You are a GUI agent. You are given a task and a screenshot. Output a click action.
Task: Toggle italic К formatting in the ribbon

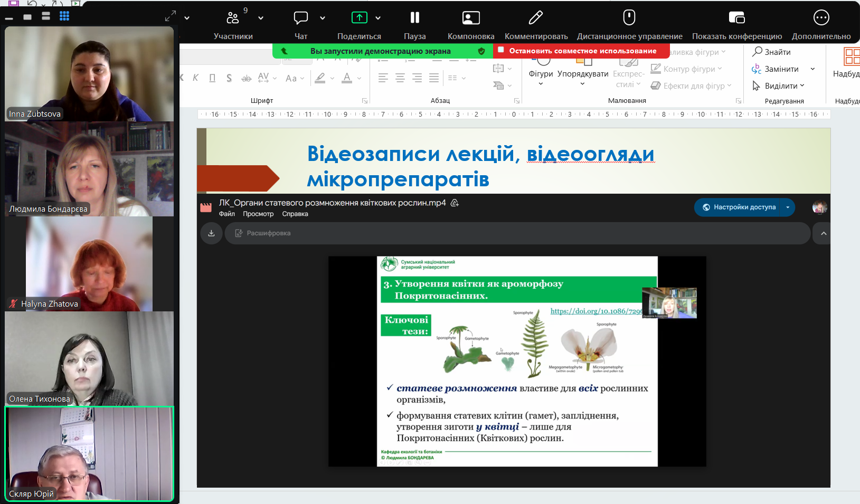[195, 78]
